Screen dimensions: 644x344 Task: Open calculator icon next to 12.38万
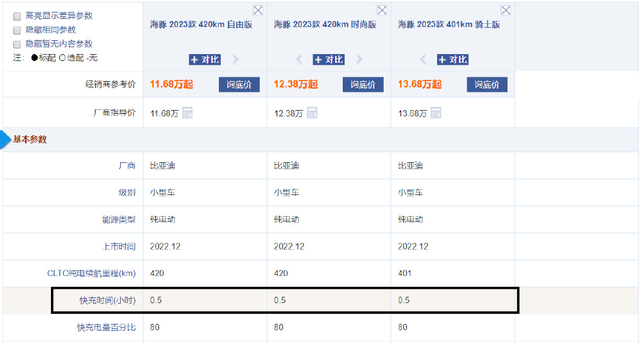point(312,113)
